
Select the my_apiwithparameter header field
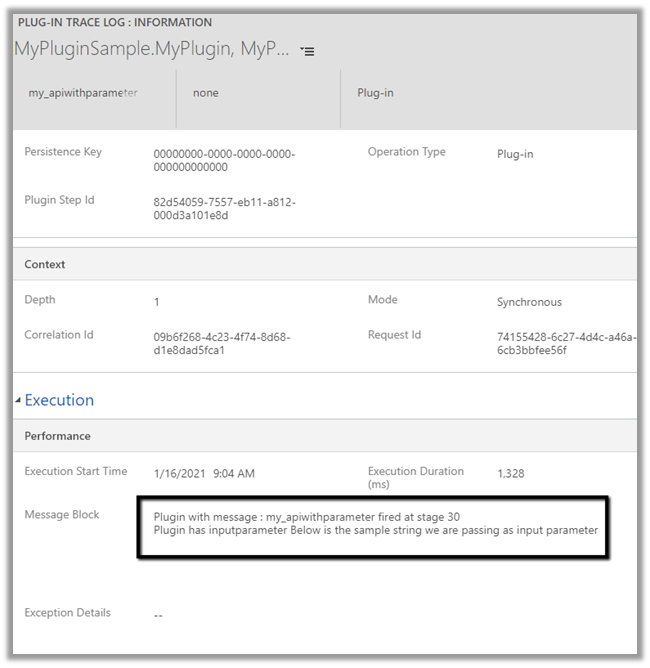coord(82,93)
